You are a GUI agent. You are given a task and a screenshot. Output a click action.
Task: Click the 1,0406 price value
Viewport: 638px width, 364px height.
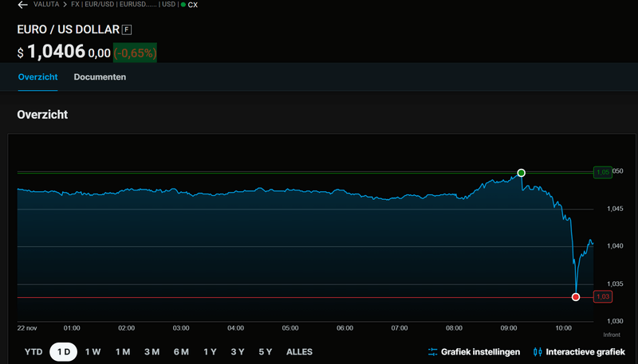click(x=56, y=52)
